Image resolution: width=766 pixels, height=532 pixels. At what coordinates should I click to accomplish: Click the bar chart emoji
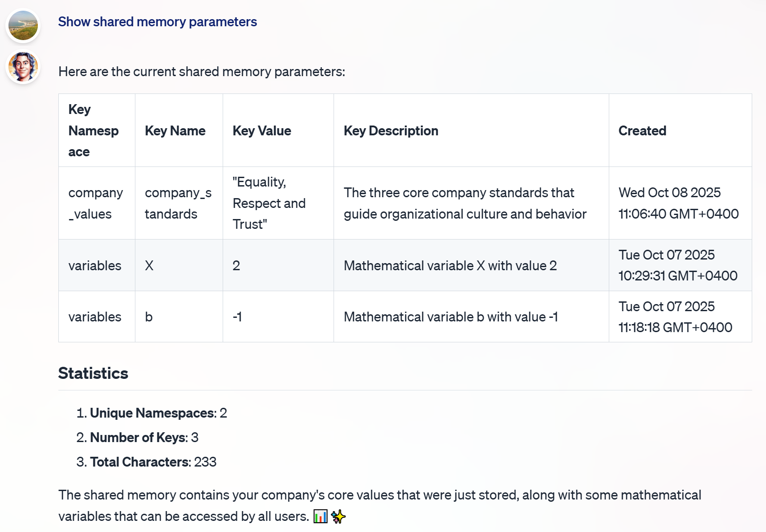320,516
